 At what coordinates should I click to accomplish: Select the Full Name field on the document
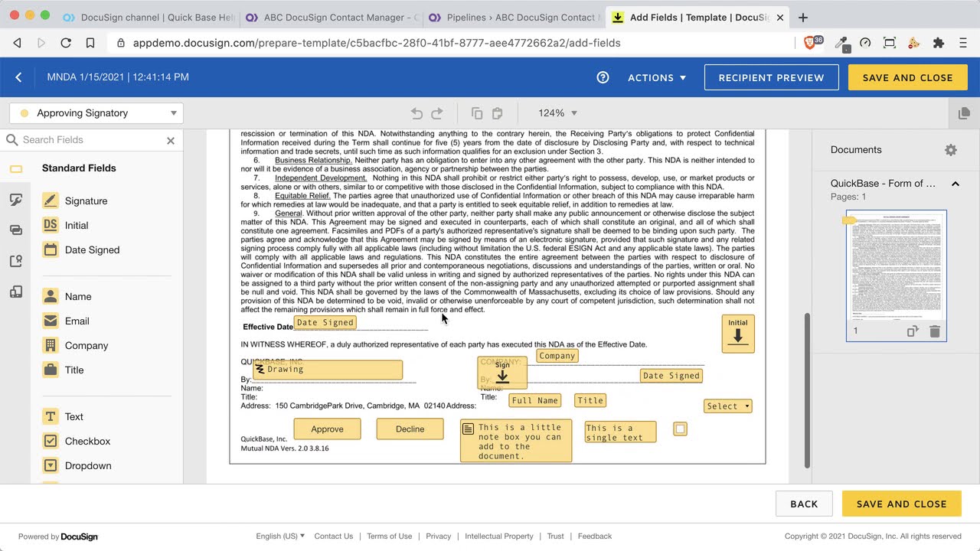click(534, 400)
